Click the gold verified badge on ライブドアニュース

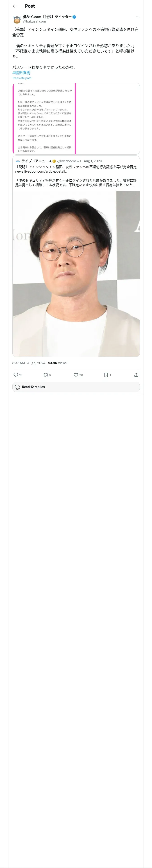coord(54,161)
